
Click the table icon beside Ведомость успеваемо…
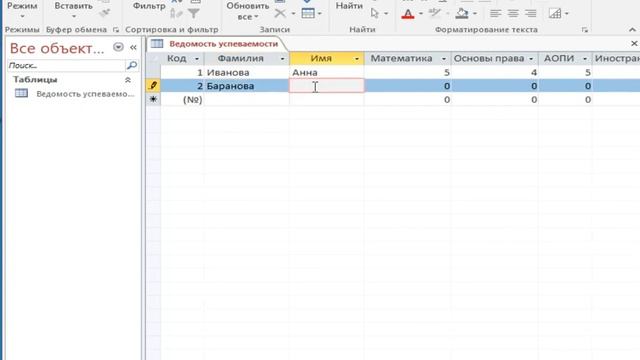[x=21, y=93]
